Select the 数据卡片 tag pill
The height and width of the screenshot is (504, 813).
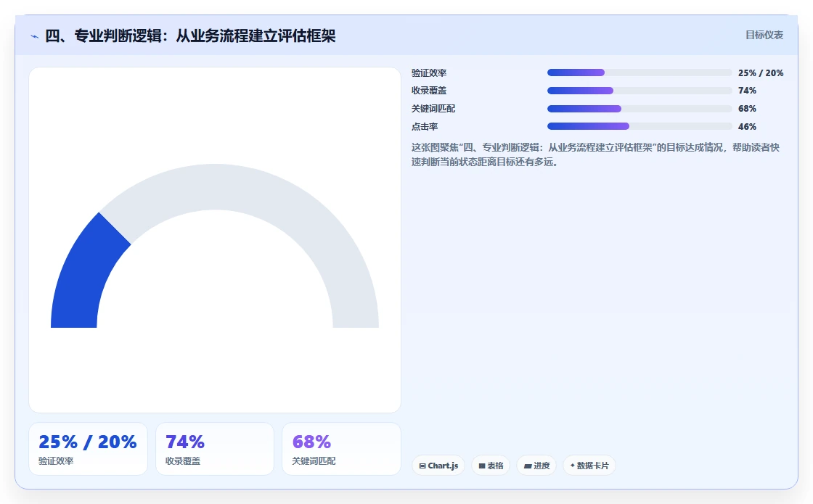[x=589, y=465]
